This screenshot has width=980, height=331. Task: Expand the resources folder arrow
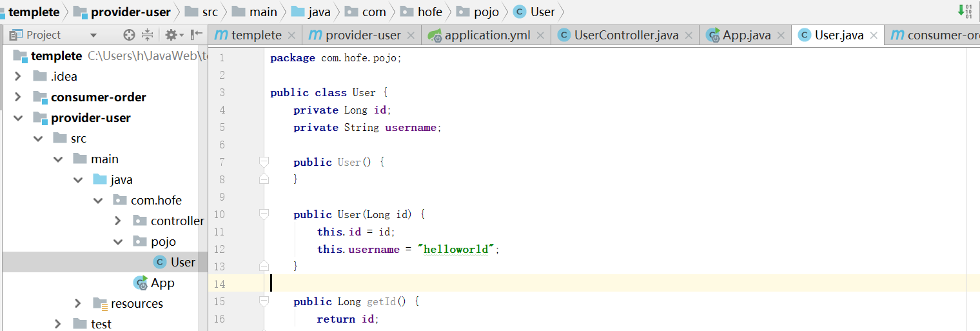pos(78,303)
